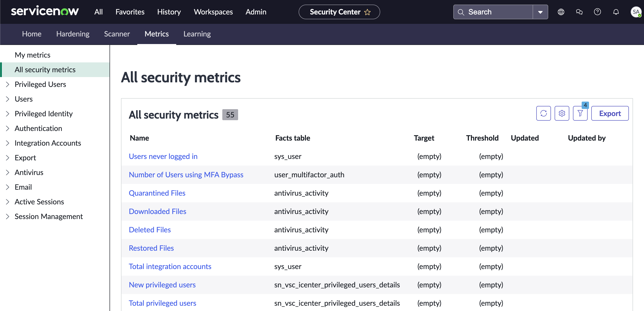The height and width of the screenshot is (311, 644).
Task: Open the notifications bell icon
Action: click(616, 12)
